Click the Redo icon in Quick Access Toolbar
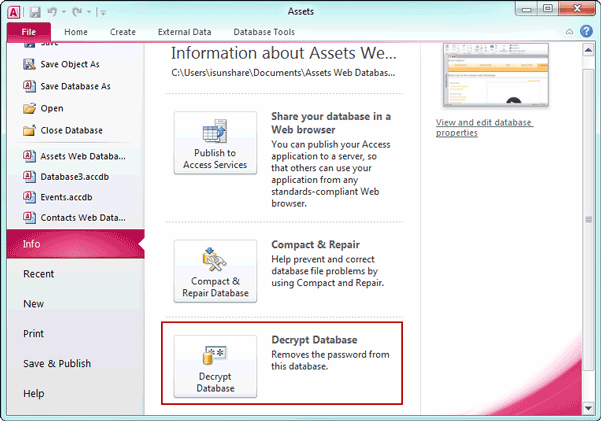The width and height of the screenshot is (601, 421). [77, 12]
